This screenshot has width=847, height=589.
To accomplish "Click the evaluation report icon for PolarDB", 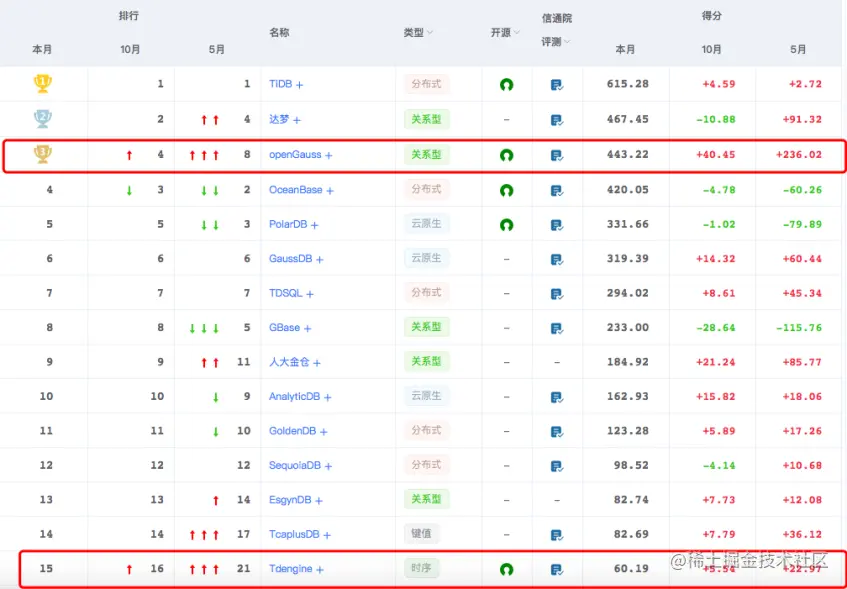I will click(557, 225).
